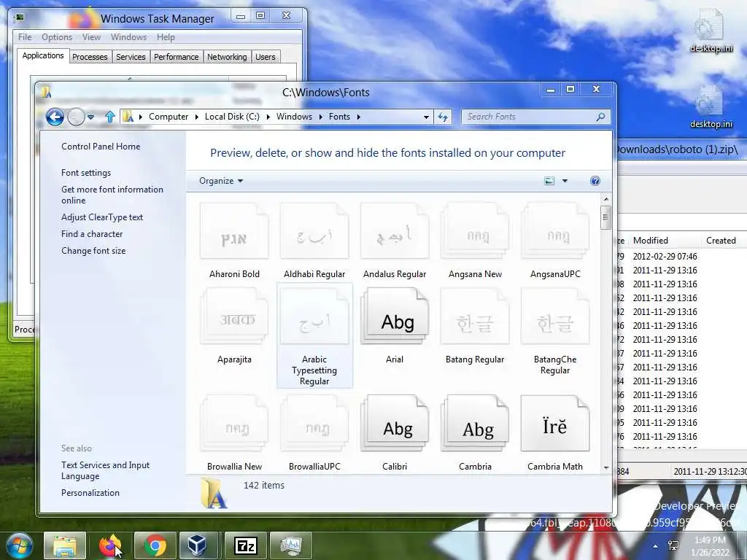Switch to Services tab in Task Manager

tap(131, 57)
